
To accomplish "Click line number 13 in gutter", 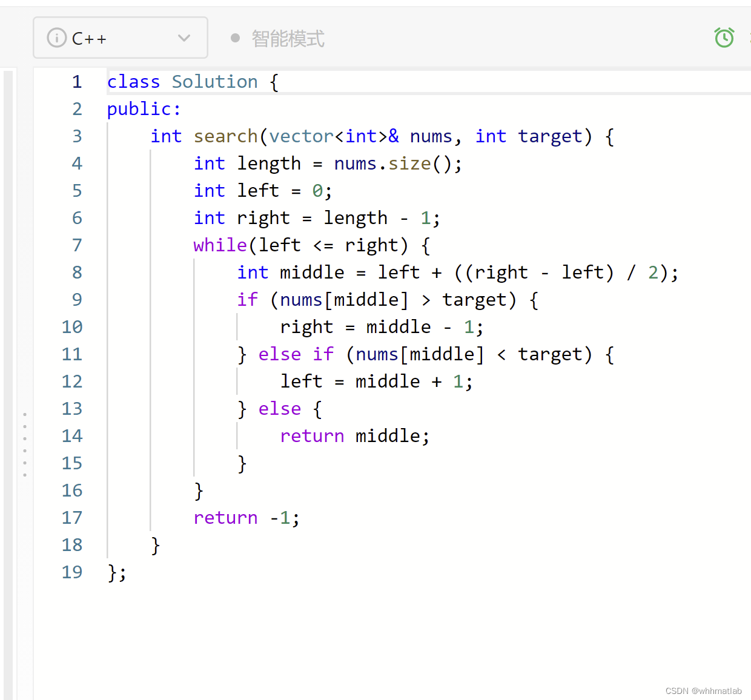I will pyautogui.click(x=72, y=409).
